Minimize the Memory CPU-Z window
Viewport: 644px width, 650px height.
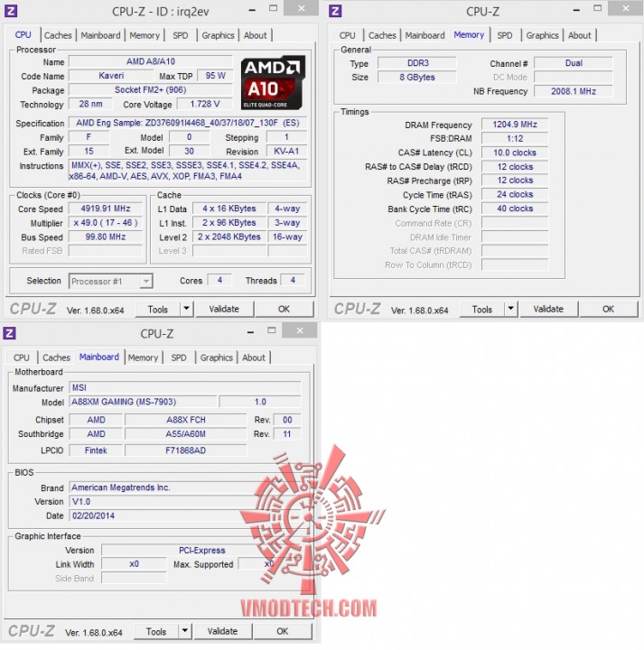[576, 10]
